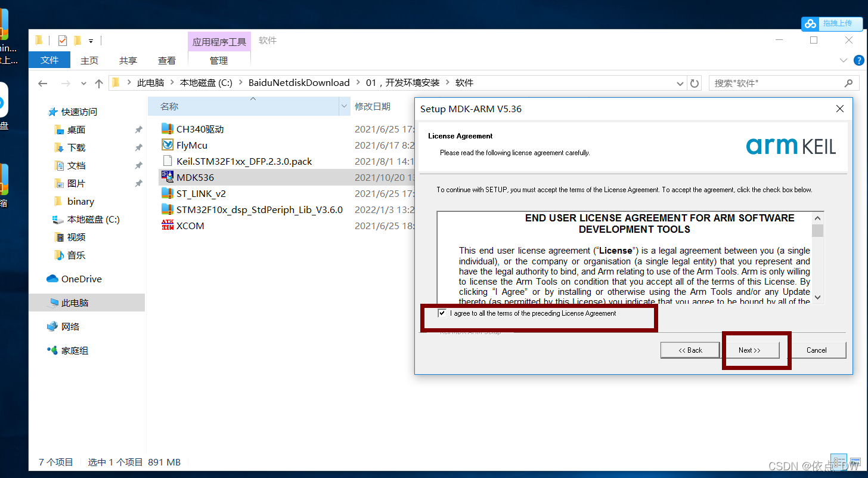Select STM32F10x_dsp_StdPeriph_Lib_V3.6.0 archive icon
The height and width of the screenshot is (478, 868).
point(167,209)
